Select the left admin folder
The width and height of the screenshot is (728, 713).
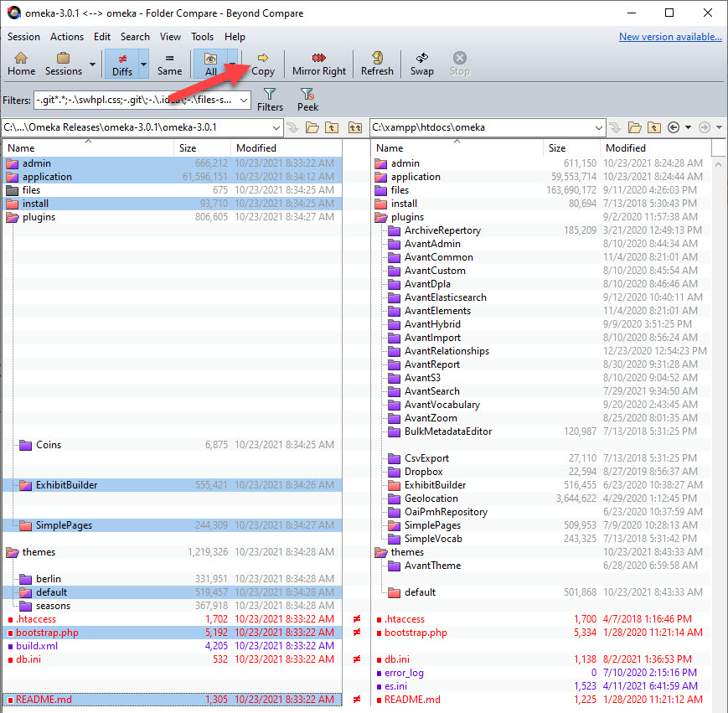(x=173, y=163)
